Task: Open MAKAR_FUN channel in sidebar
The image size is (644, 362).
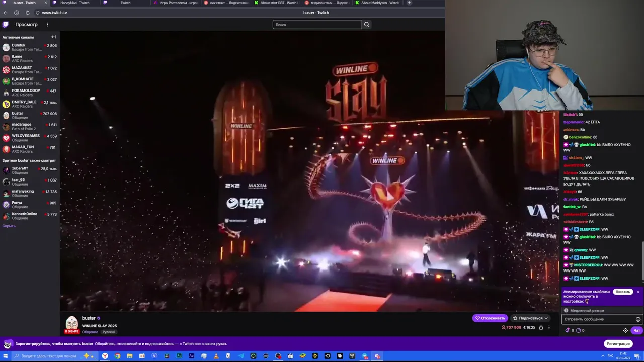Action: [30, 149]
